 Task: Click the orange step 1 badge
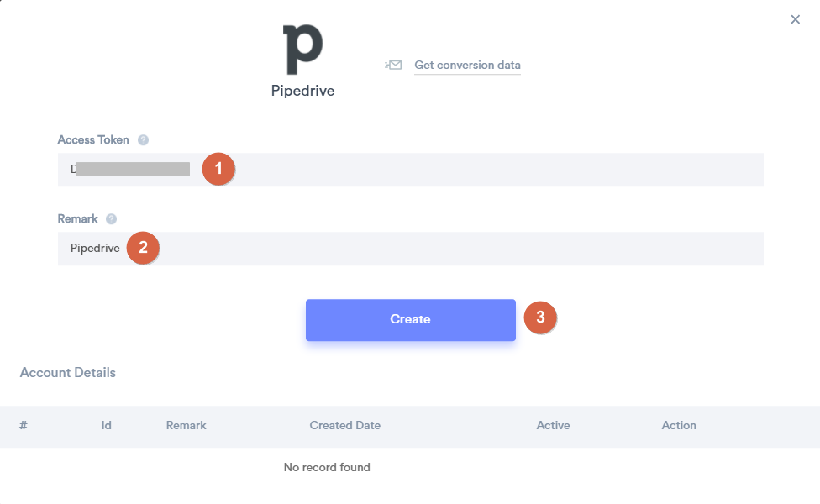[x=218, y=169]
